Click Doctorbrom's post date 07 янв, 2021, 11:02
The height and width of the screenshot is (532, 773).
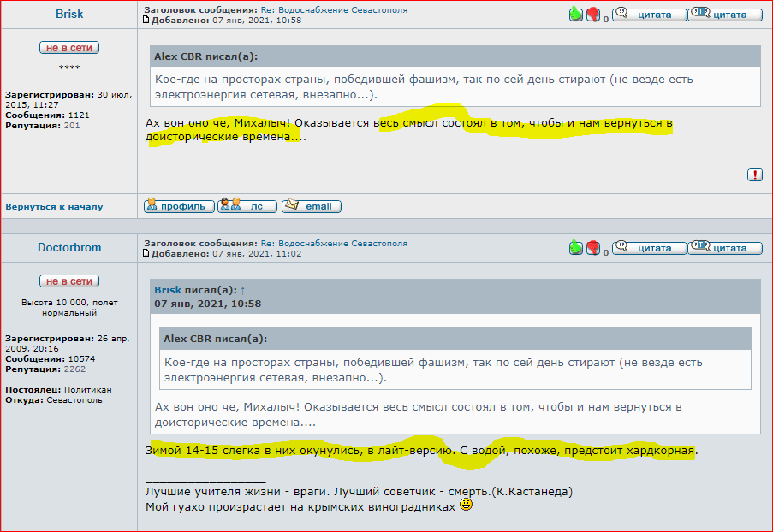point(257,254)
